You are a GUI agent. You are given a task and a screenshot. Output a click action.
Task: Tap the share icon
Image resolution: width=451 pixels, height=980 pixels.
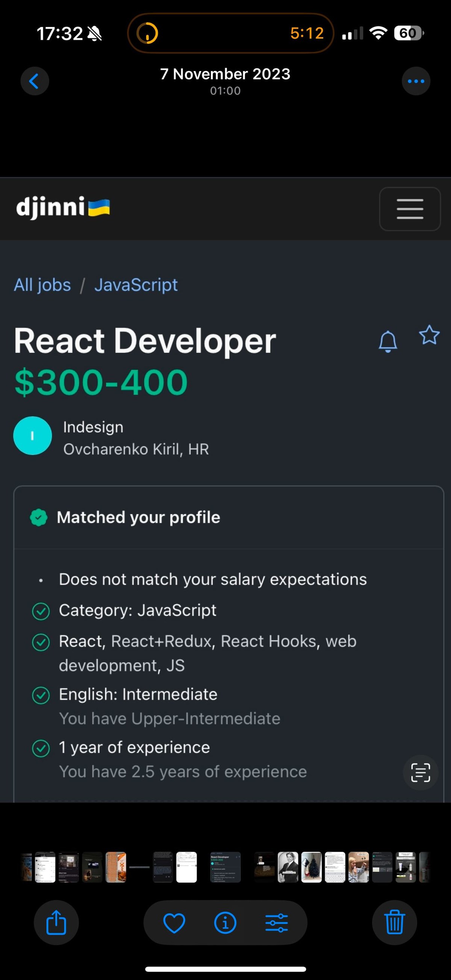click(x=56, y=922)
